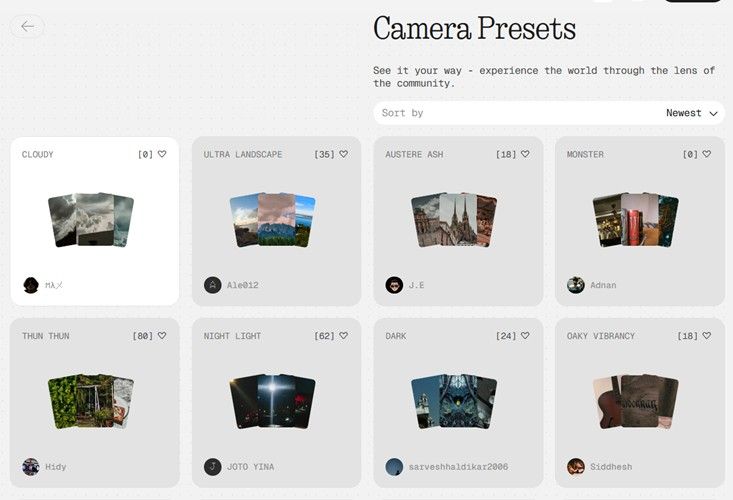This screenshot has height=500, width=733.
Task: Like the Oaky Vibrancy preset heart icon
Action: pyautogui.click(x=706, y=336)
